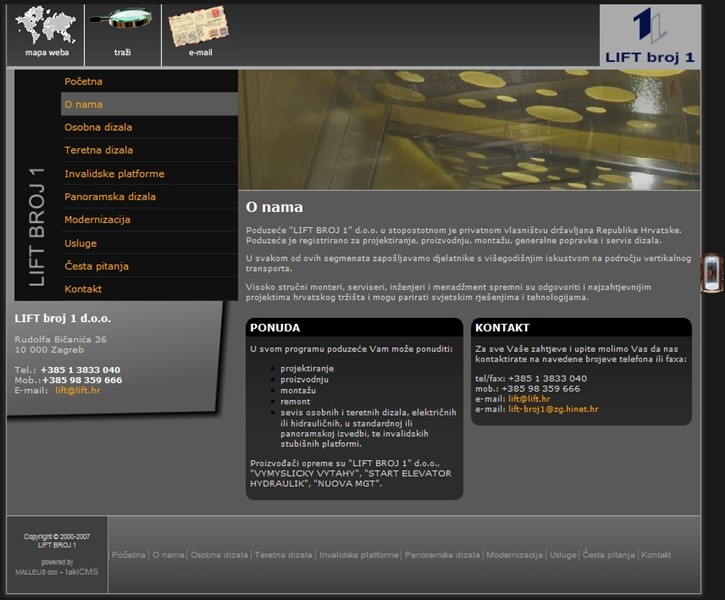Click lift-broj1@zg.hinet.hr email link
Viewport: 725px width, 600px height.
pos(552,409)
